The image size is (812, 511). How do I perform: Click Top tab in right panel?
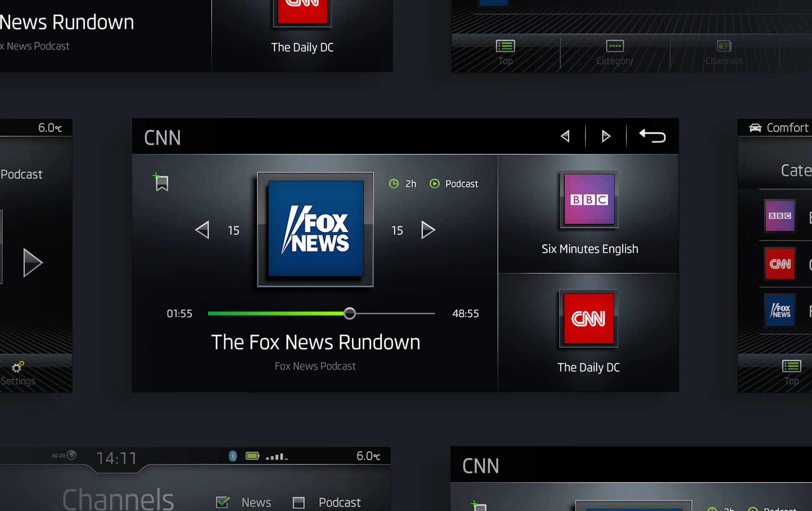[791, 373]
